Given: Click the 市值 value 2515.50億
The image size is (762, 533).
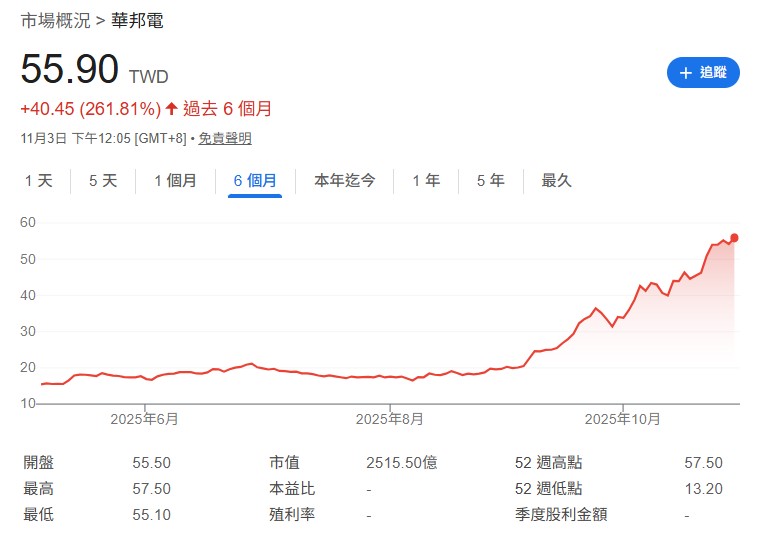Looking at the screenshot, I should (x=402, y=463).
